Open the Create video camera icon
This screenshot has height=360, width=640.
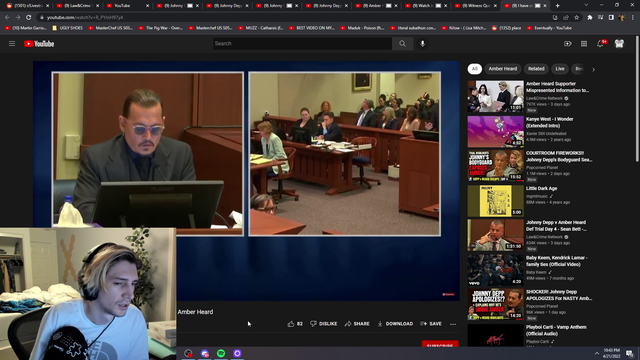click(x=568, y=44)
